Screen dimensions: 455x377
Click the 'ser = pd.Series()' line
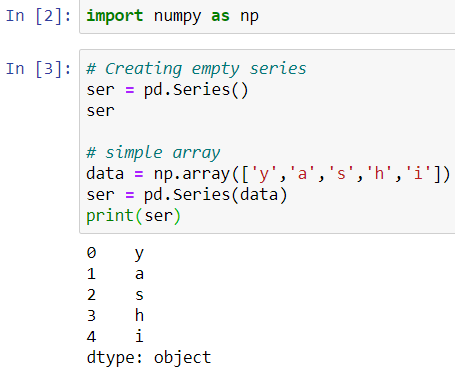[167, 90]
